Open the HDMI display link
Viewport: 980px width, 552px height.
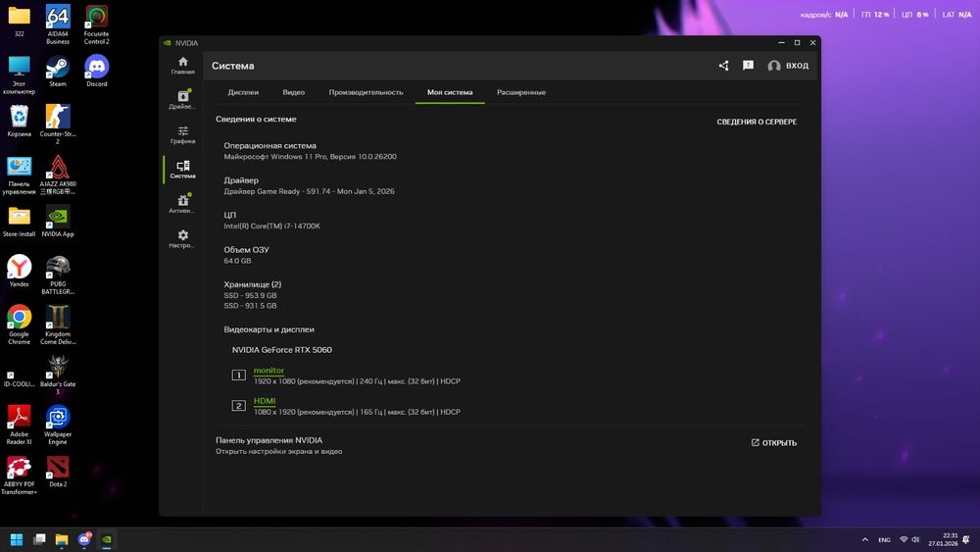(265, 401)
